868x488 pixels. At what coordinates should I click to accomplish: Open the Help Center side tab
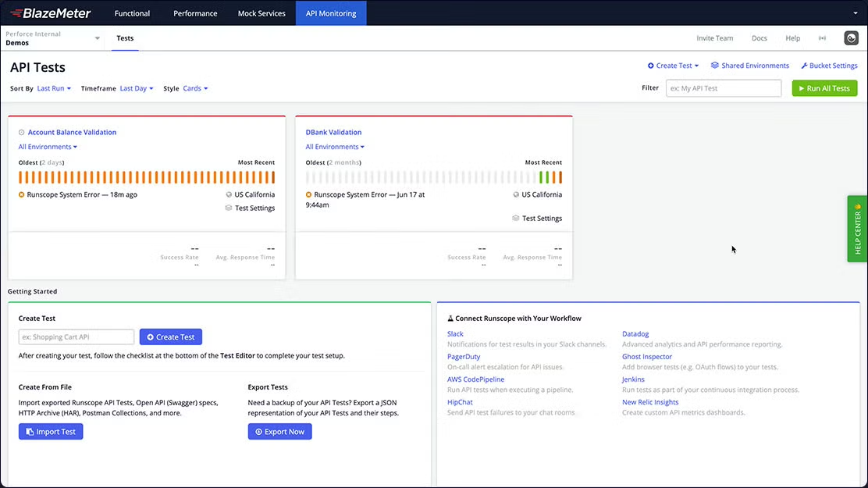[x=857, y=228]
